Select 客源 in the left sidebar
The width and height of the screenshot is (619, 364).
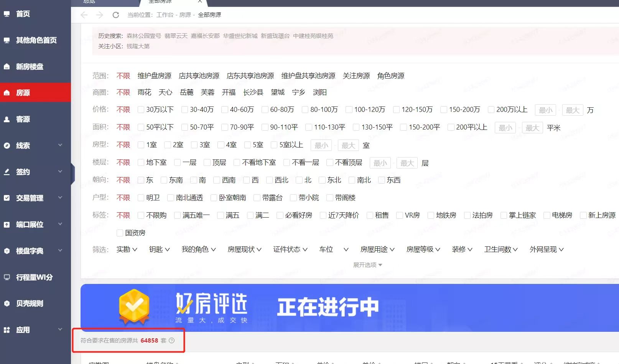coord(22,119)
